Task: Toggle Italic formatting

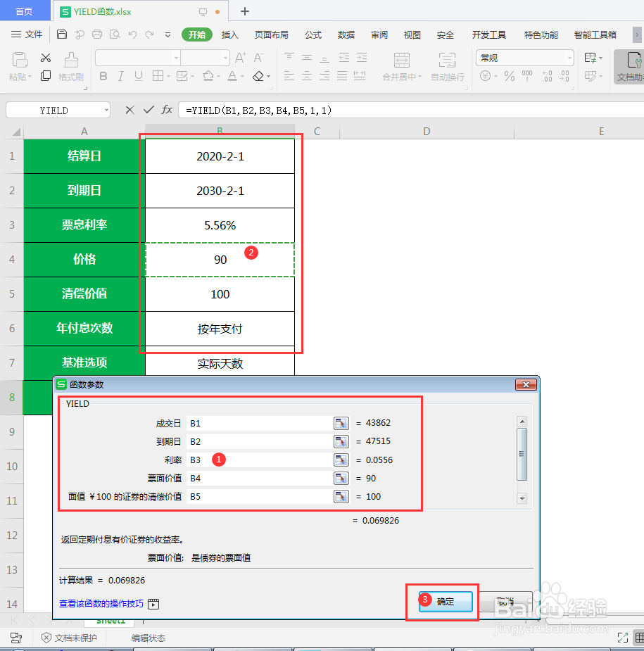Action: [x=121, y=76]
